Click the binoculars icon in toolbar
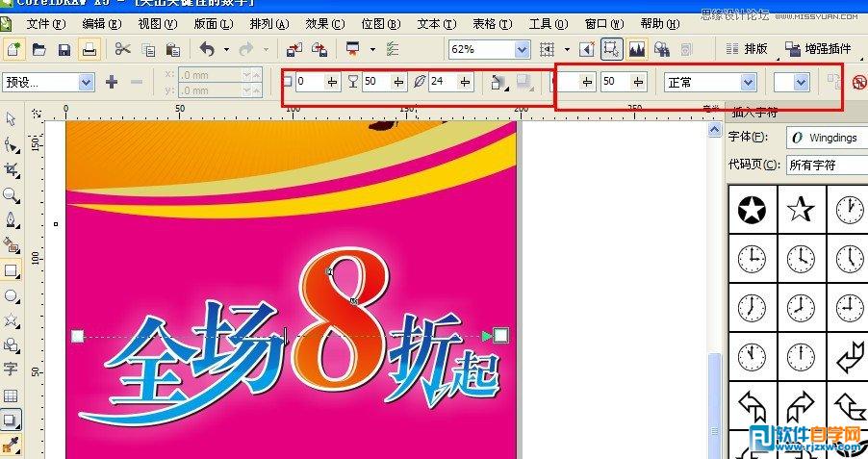Image resolution: width=868 pixels, height=459 pixels. click(661, 50)
